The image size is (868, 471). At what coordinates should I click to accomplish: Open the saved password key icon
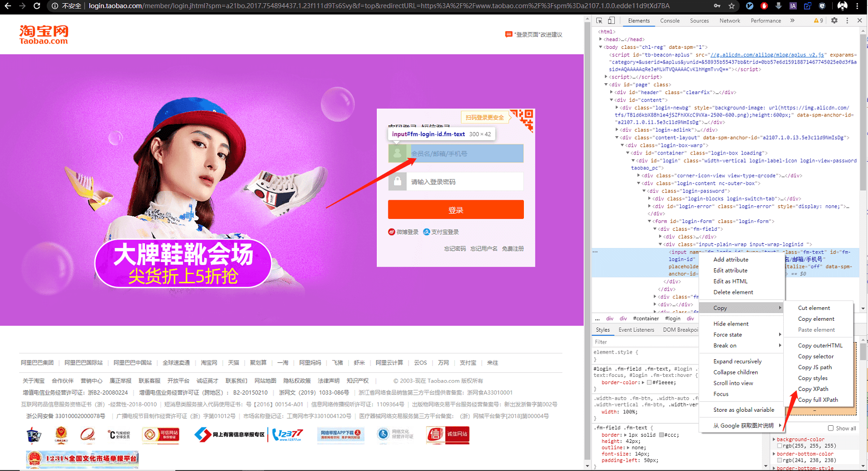pyautogui.click(x=717, y=6)
